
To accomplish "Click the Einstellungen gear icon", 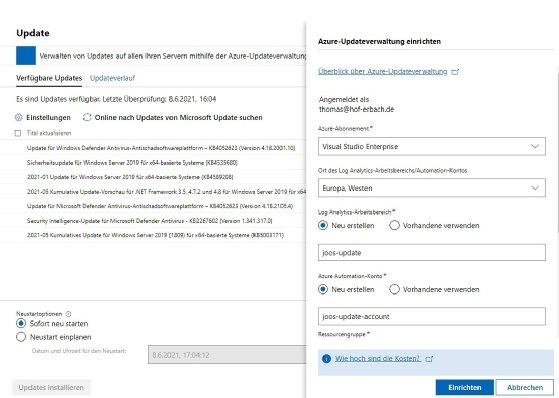I will [19, 117].
